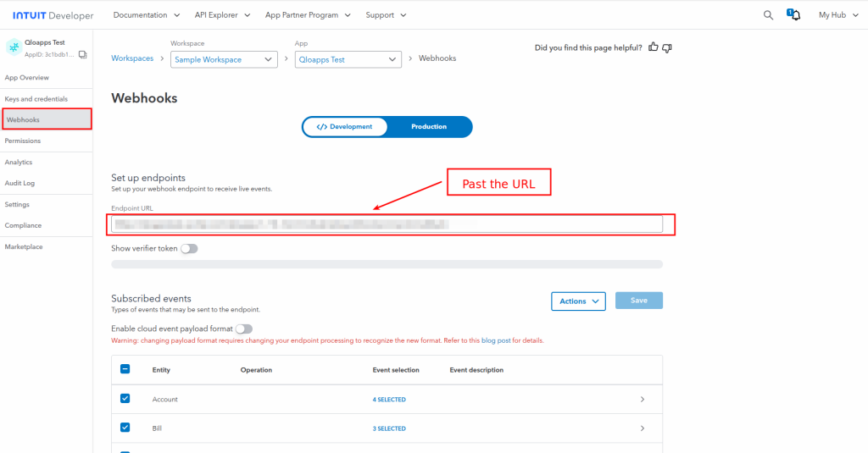Viewport: 868px width, 453px height.
Task: Open the Intuit Developer logo home link
Action: [53, 15]
